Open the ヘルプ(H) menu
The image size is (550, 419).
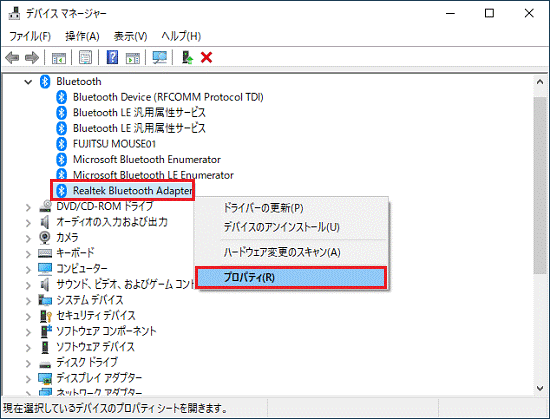181,36
